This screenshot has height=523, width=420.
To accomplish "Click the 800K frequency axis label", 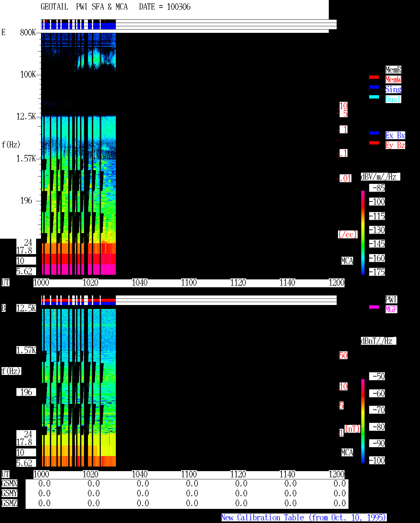I will [x=28, y=32].
